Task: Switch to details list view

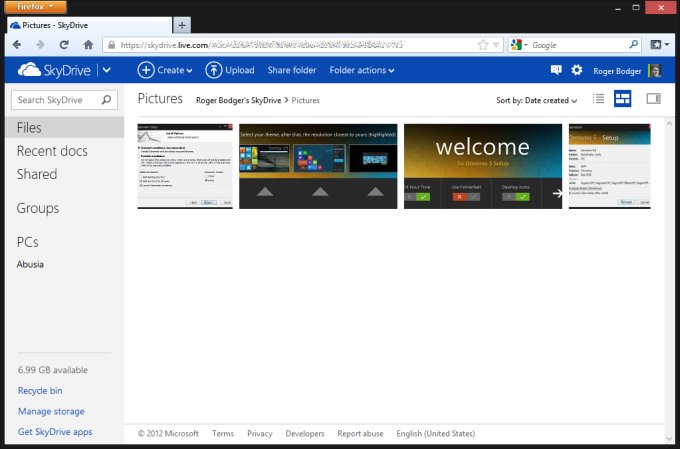Action: point(599,99)
